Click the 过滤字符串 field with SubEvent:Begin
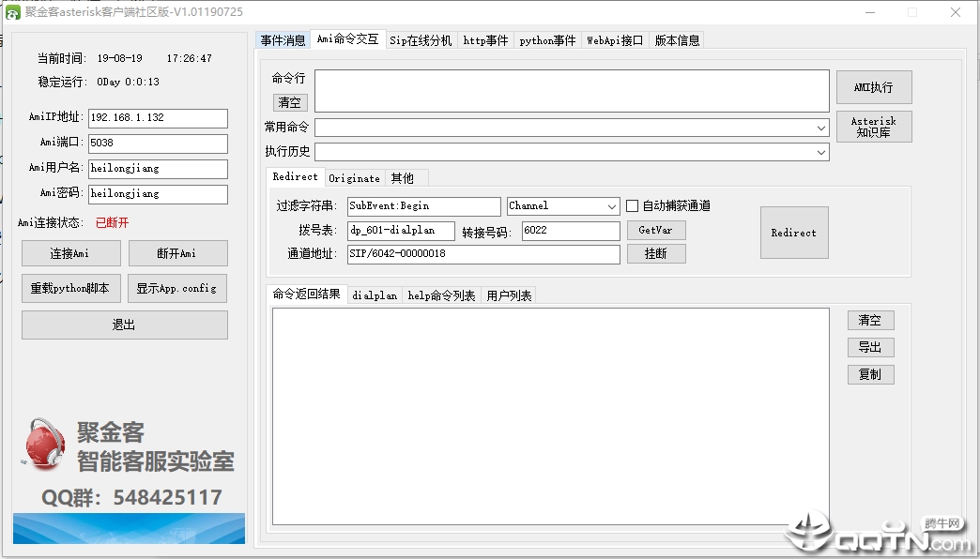The height and width of the screenshot is (559, 980). (x=423, y=206)
